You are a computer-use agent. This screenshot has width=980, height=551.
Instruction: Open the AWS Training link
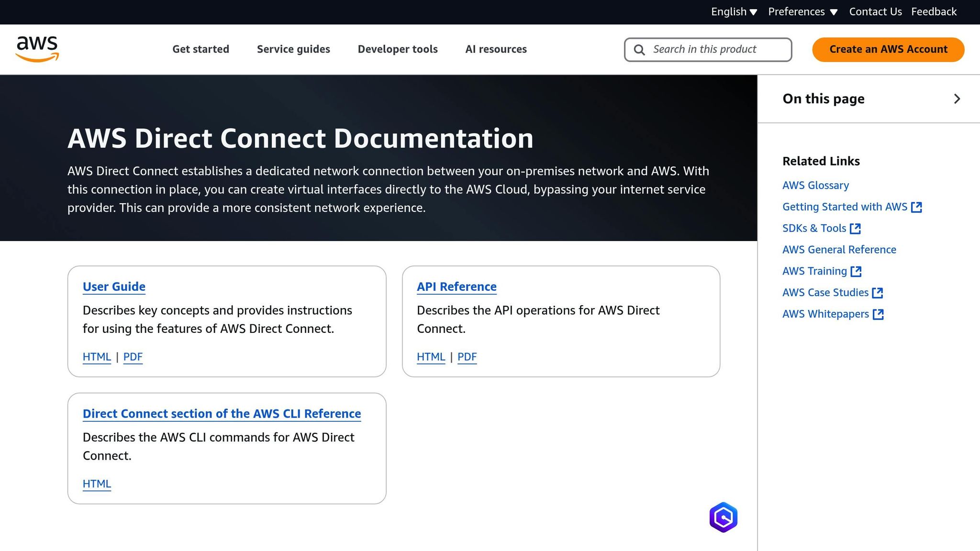pyautogui.click(x=814, y=271)
